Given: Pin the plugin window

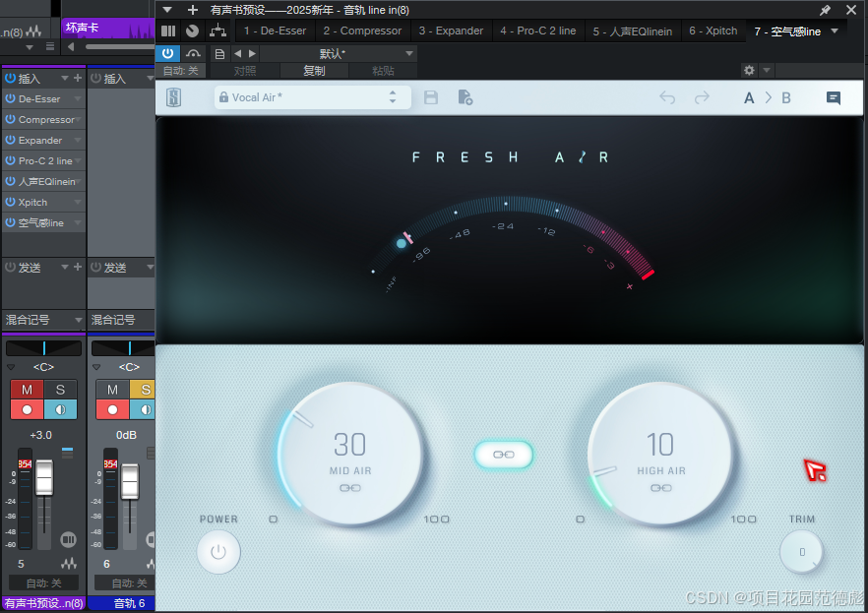Looking at the screenshot, I should [825, 10].
